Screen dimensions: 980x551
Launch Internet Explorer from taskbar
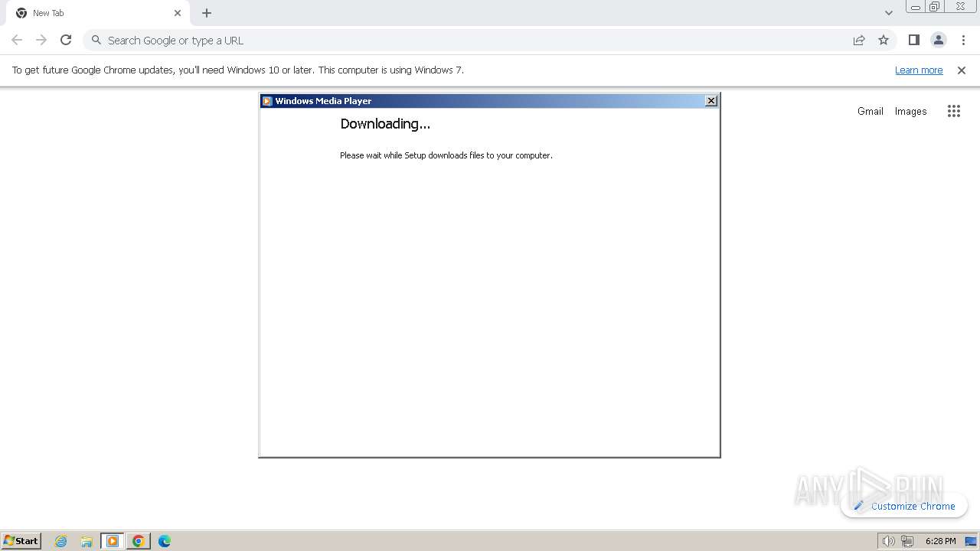coord(61,541)
